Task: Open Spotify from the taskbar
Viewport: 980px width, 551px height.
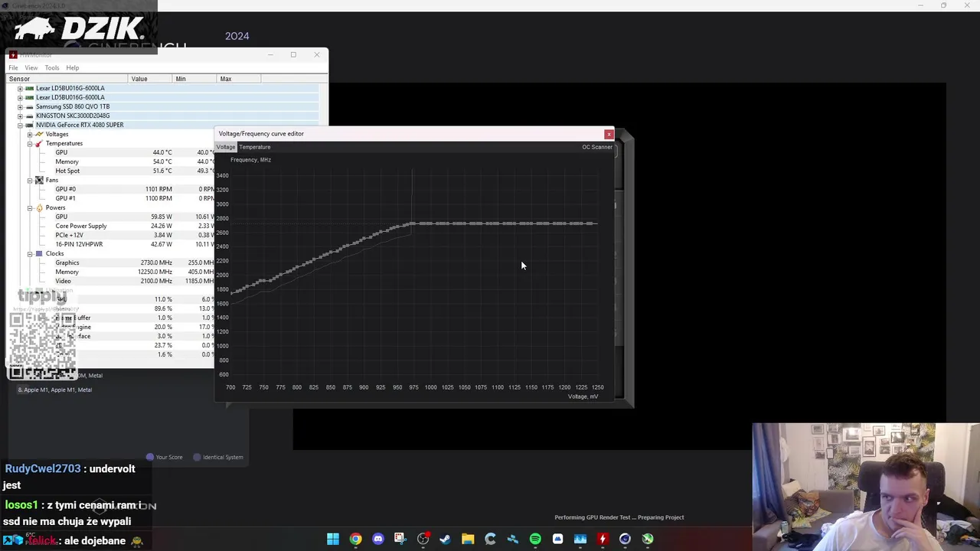Action: [535, 539]
